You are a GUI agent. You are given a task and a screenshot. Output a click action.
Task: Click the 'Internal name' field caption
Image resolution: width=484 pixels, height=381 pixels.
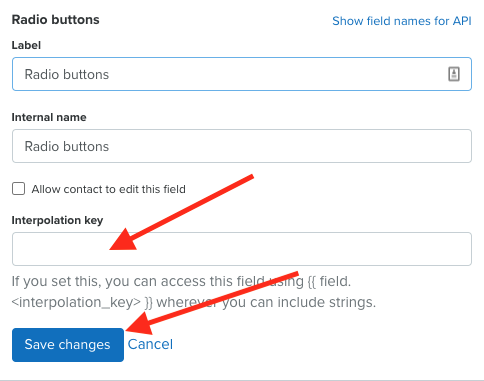[49, 117]
